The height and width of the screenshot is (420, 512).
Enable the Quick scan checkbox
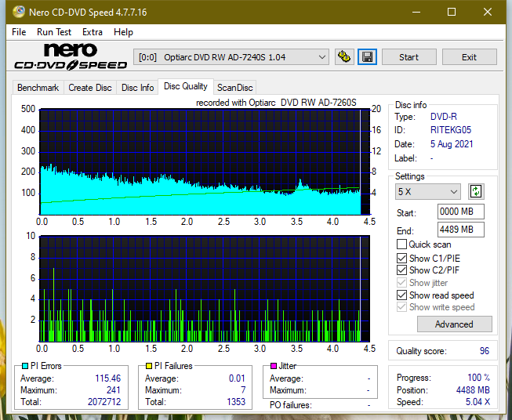click(401, 244)
